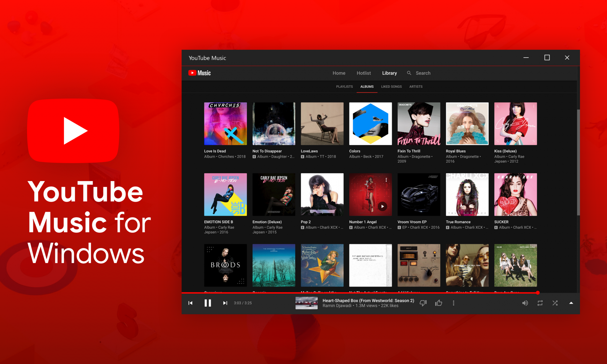This screenshot has height=364, width=607.
Task: Click the search magnifier icon
Action: pyautogui.click(x=409, y=73)
